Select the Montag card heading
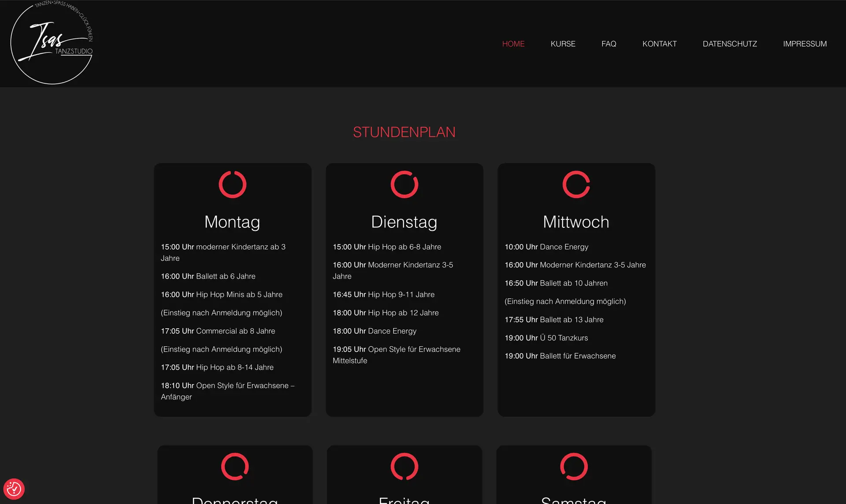 tap(232, 222)
